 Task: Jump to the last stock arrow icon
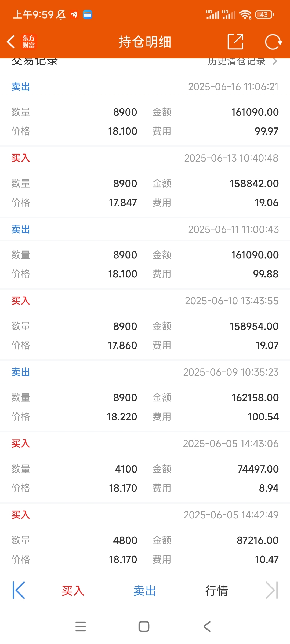(271, 590)
